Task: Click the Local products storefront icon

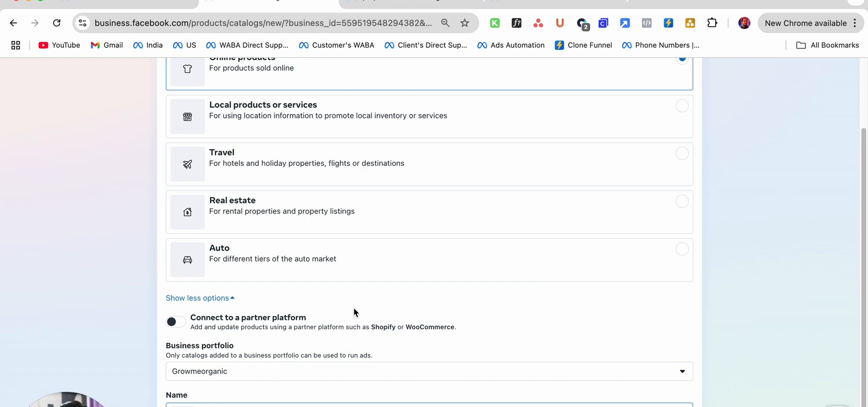Action: tap(187, 117)
